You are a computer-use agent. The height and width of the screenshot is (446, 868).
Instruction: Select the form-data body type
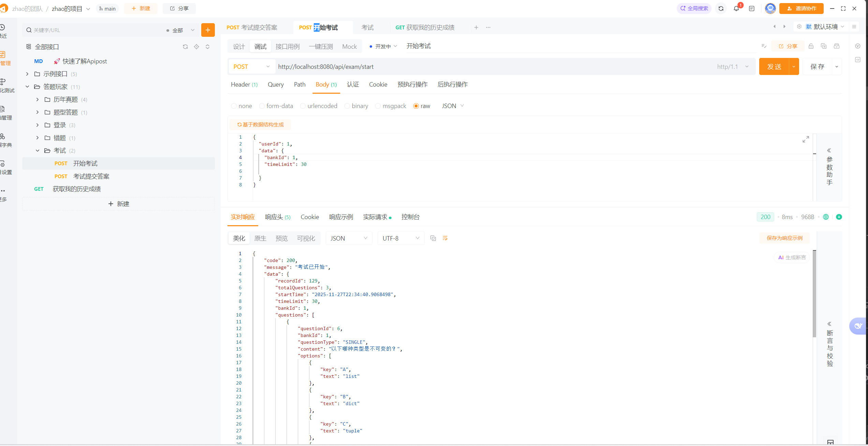262,106
